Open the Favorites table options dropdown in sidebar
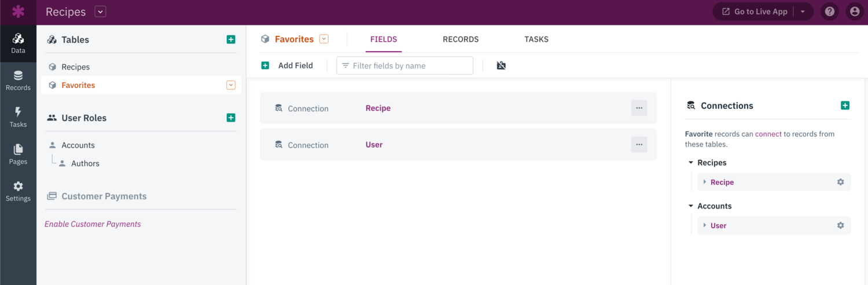Image resolution: width=868 pixels, height=285 pixels. [x=231, y=85]
